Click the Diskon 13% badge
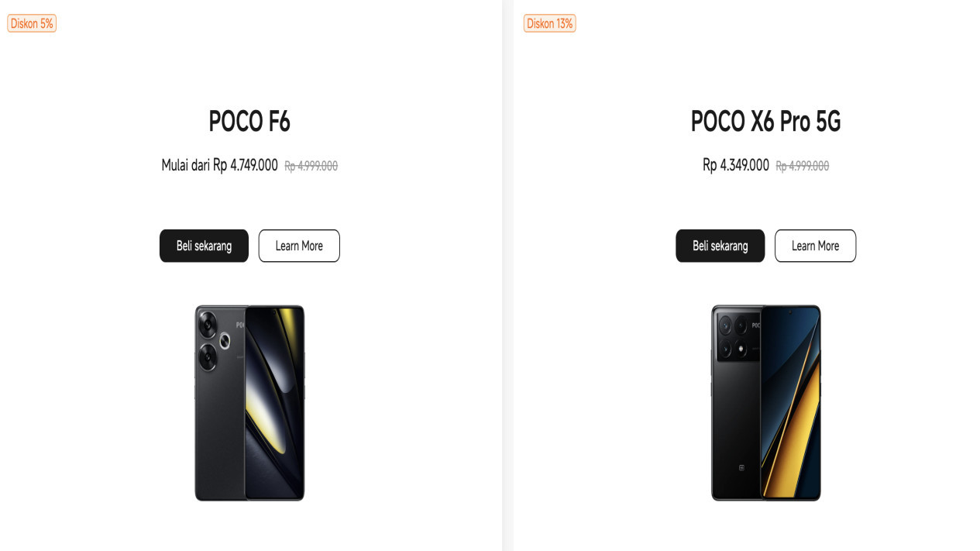The height and width of the screenshot is (551, 980). click(x=549, y=23)
